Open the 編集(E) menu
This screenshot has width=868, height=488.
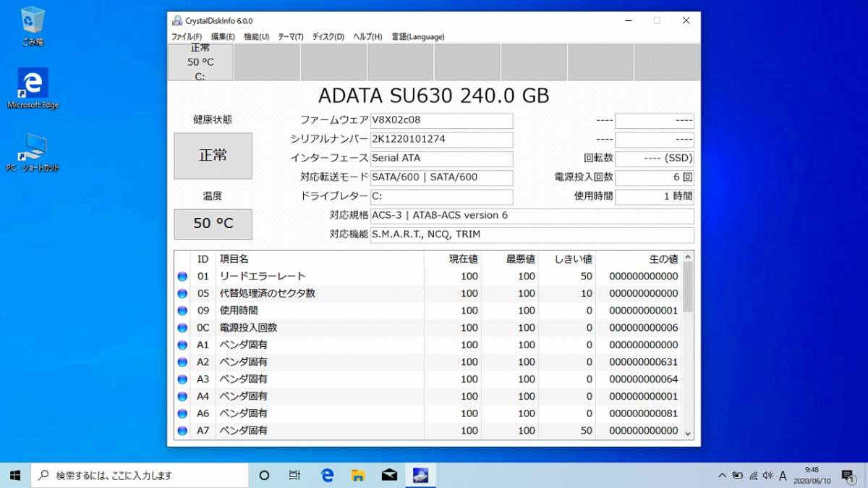pyautogui.click(x=223, y=37)
